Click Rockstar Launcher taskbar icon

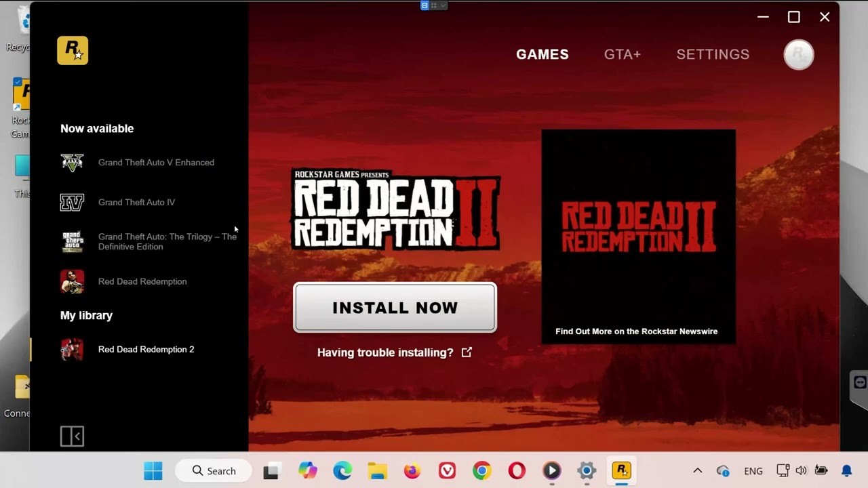(622, 470)
